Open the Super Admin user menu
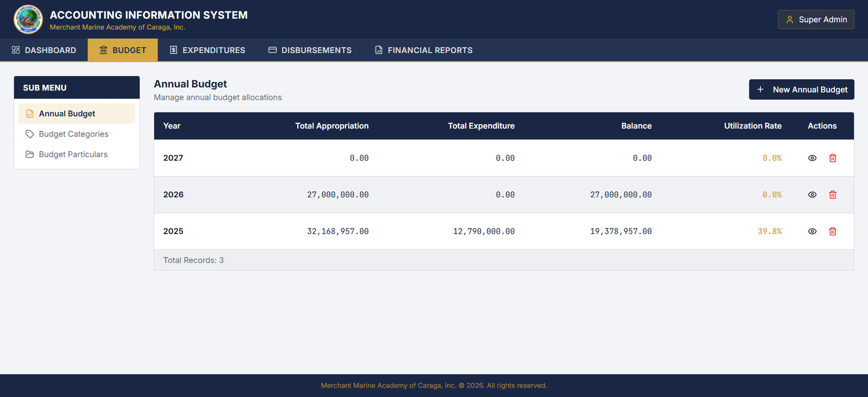This screenshot has width=868, height=397. [x=816, y=19]
